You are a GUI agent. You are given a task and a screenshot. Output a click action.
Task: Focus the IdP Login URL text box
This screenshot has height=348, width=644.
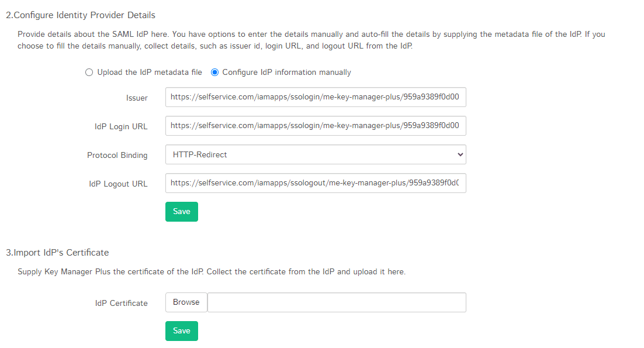pyautogui.click(x=316, y=126)
